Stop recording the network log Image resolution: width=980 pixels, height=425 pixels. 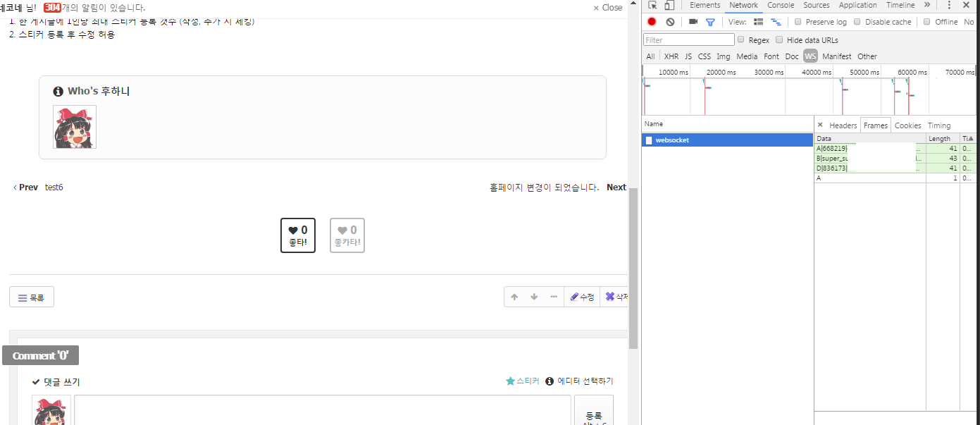click(x=652, y=22)
